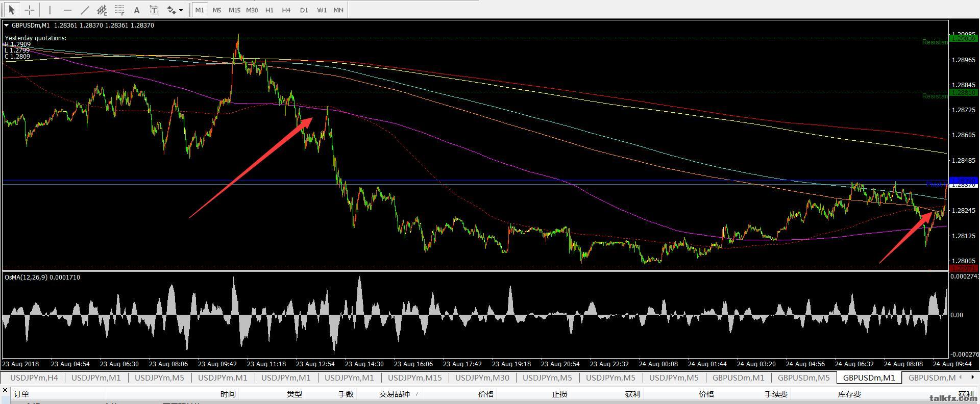Image resolution: width=980 pixels, height=404 pixels.
Task: Sort by 类型 column header
Action: [295, 394]
